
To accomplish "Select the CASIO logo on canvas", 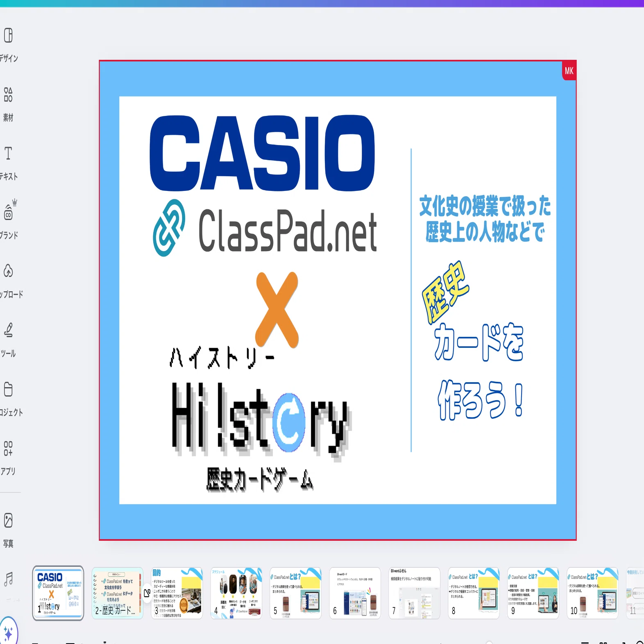I will (x=262, y=153).
